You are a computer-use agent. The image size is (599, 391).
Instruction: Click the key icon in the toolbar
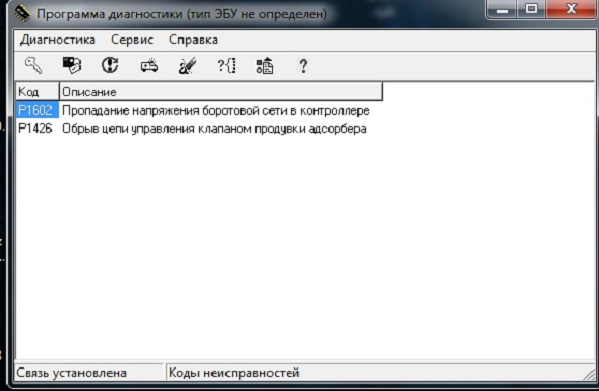click(34, 66)
